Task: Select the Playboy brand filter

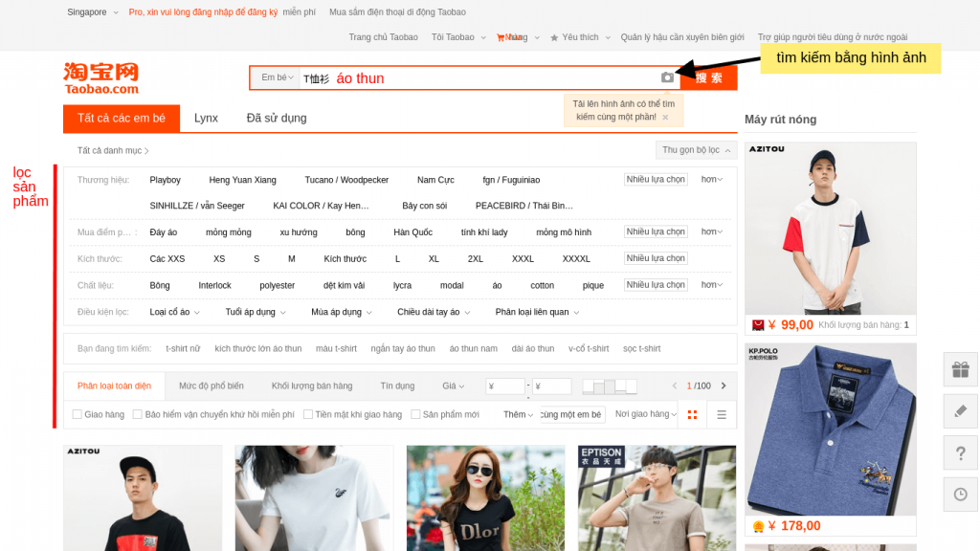Action: [165, 180]
